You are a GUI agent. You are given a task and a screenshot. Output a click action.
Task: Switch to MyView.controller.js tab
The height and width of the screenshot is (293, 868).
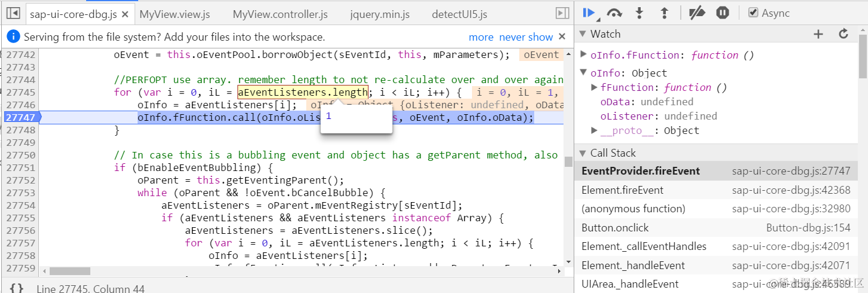(x=280, y=14)
